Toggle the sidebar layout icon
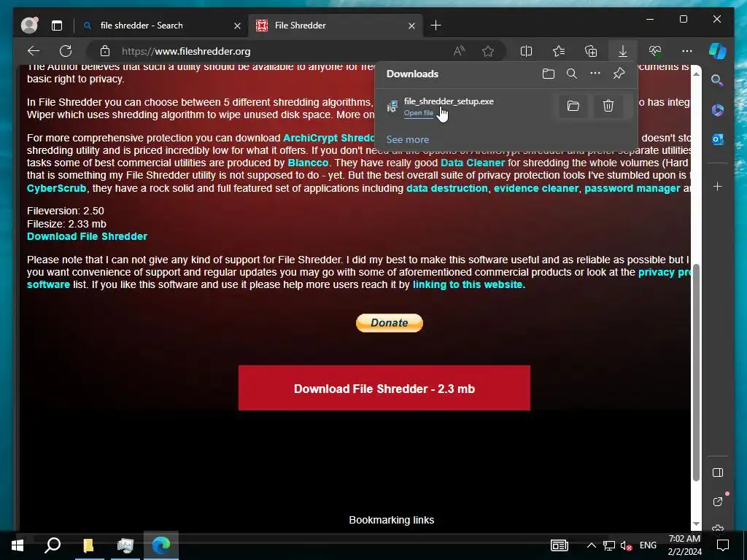747x560 pixels. pos(718,472)
